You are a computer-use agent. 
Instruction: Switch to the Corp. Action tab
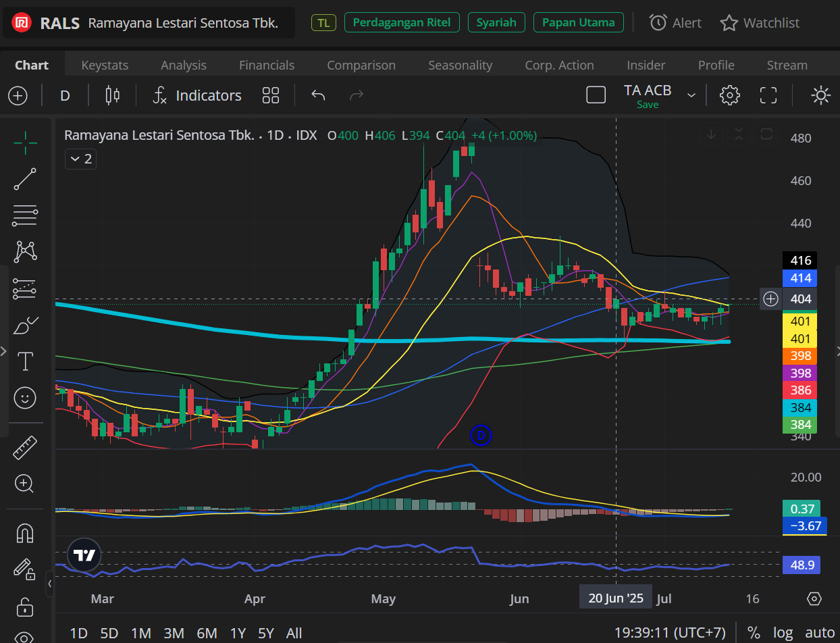pyautogui.click(x=560, y=65)
